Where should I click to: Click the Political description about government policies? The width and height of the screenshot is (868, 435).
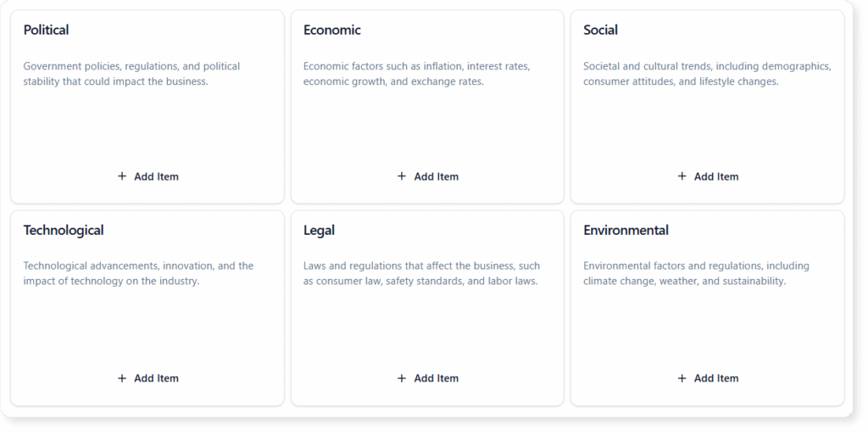coord(131,74)
